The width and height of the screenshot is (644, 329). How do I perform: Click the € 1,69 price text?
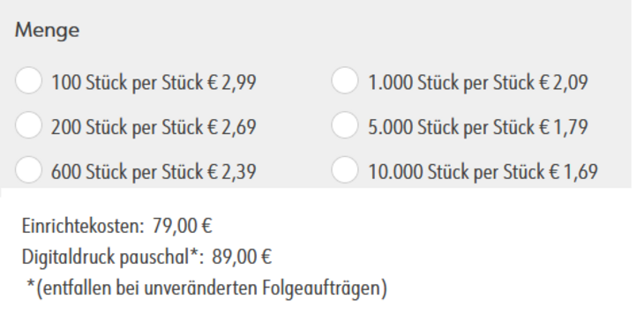(574, 171)
